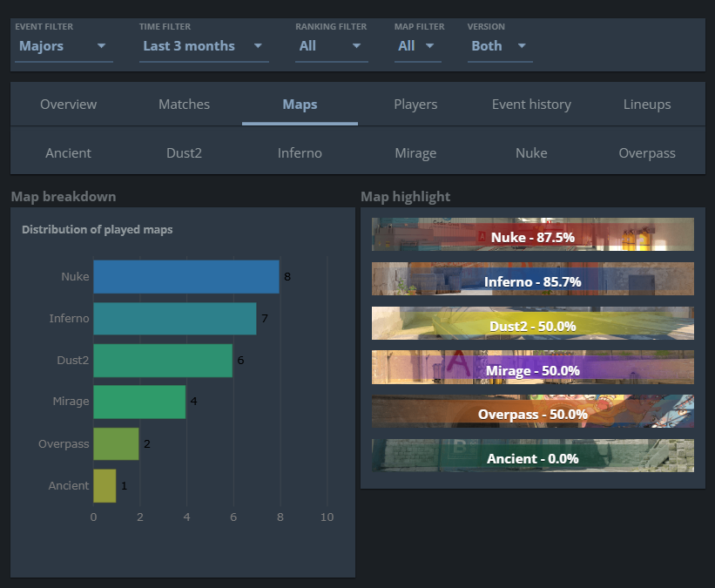Click the Dust2 bar with value 6
Screen dimensions: 715x588
[163, 361]
